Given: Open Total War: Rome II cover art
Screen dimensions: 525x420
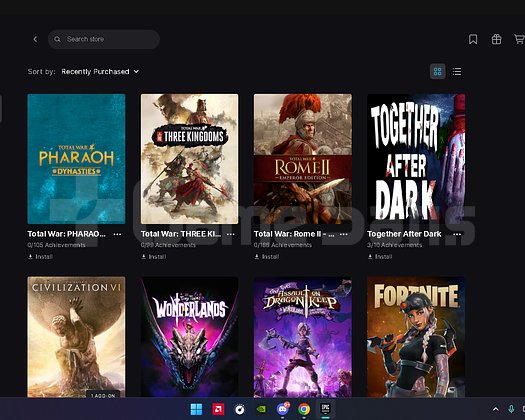Looking at the screenshot, I should [x=303, y=159].
